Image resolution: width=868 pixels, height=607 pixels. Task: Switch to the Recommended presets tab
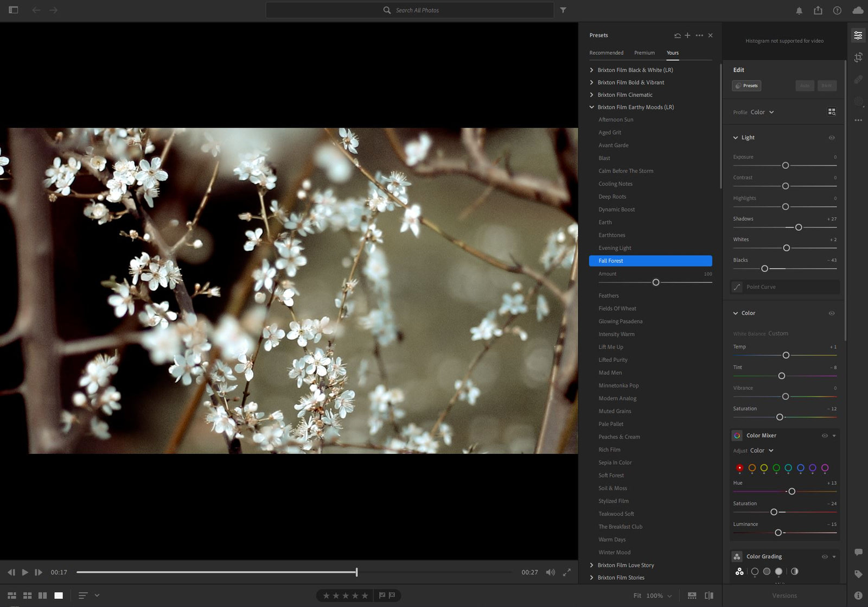606,53
